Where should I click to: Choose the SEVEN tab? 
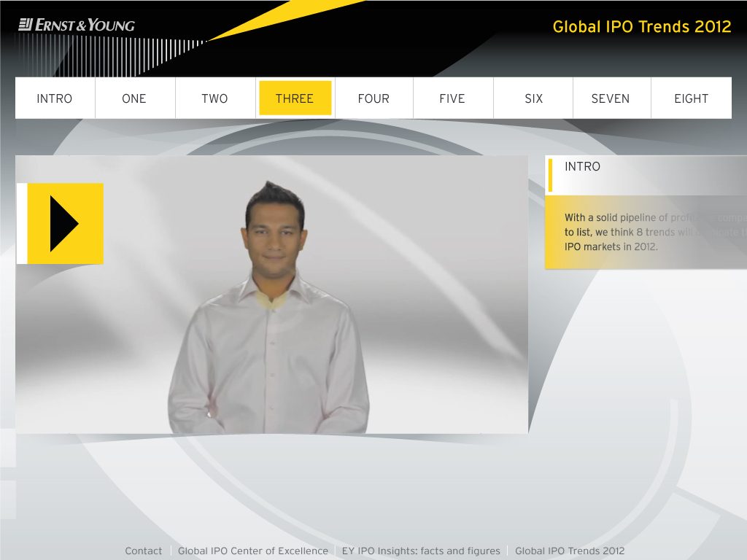611,98
